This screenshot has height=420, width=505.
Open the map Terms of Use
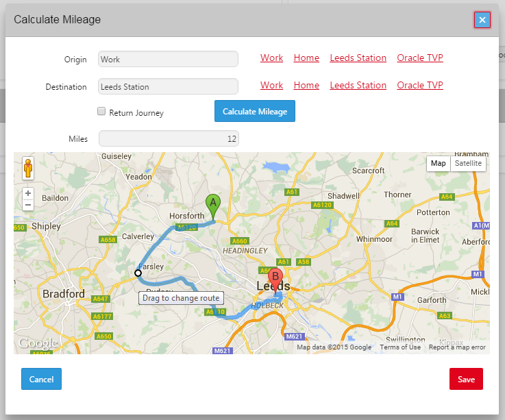tap(400, 347)
